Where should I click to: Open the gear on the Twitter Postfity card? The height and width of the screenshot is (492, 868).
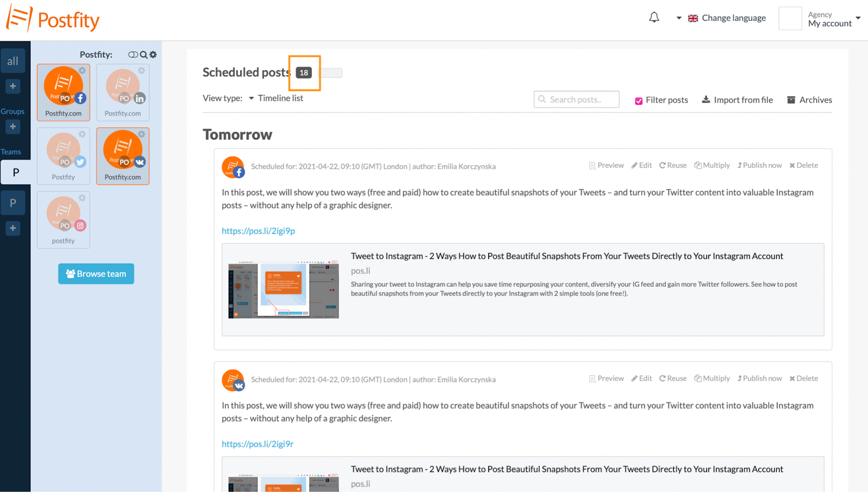coord(82,134)
